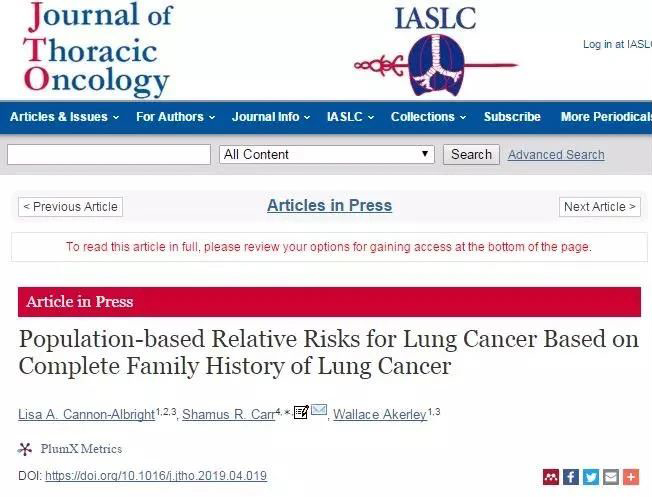Open the article DOI link
Screen dimensions: 652x497
click(x=156, y=476)
